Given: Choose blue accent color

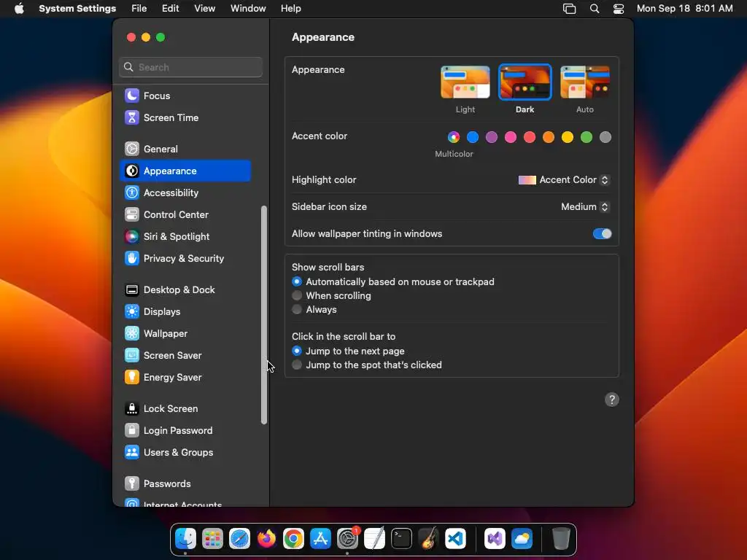Looking at the screenshot, I should pos(473,137).
